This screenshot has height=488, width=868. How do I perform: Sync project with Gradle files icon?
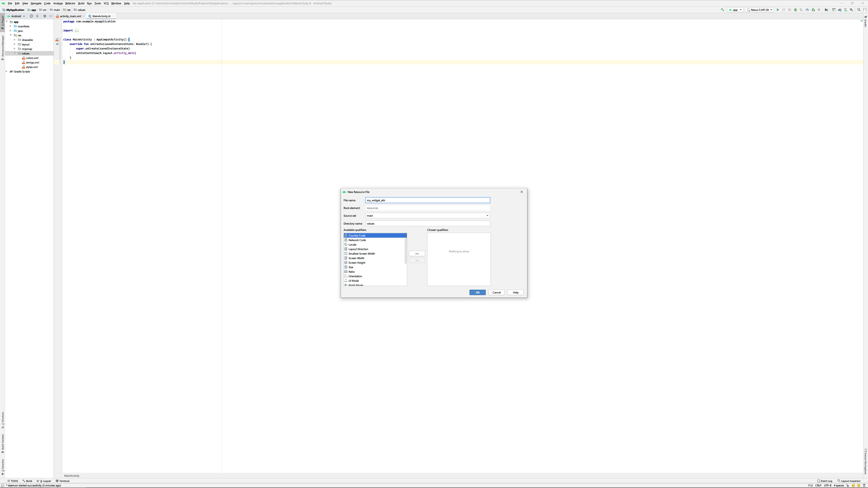[840, 10]
